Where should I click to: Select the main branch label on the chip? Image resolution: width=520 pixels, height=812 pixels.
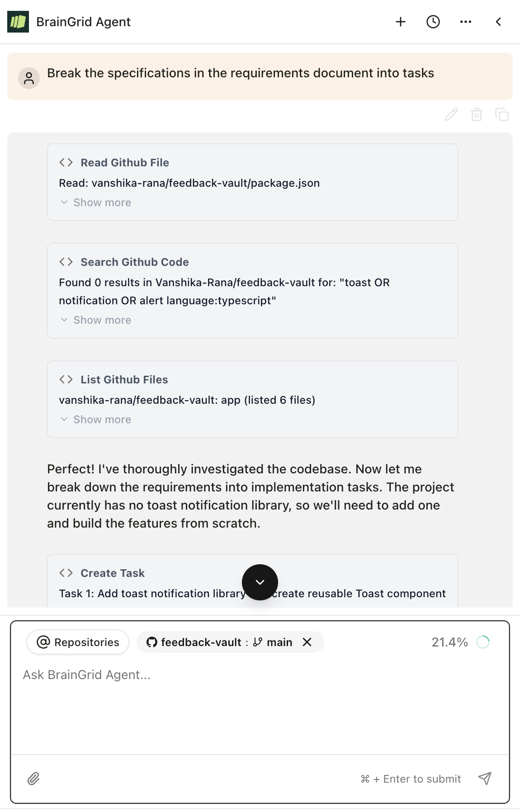(279, 642)
